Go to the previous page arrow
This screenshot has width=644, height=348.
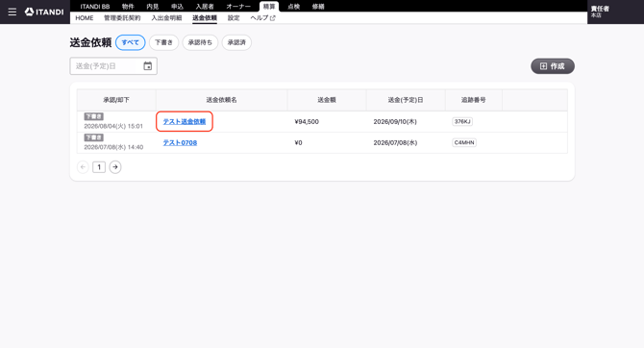pos(83,167)
